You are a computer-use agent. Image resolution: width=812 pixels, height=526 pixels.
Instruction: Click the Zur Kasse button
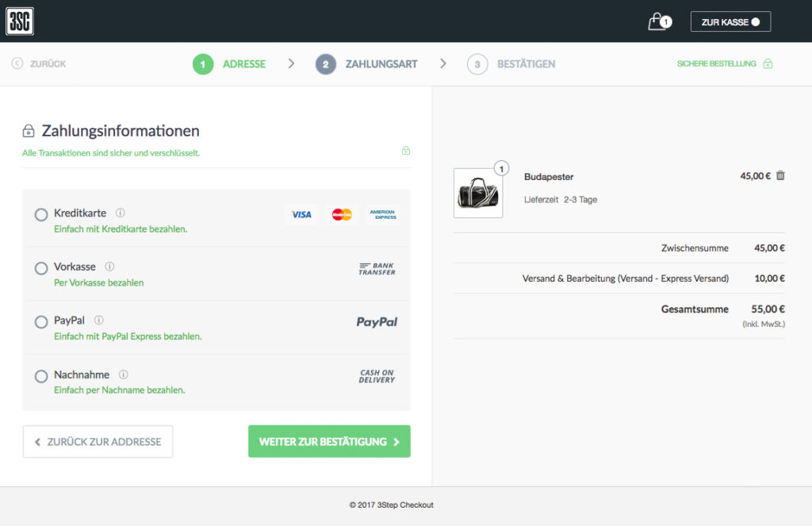[x=730, y=21]
